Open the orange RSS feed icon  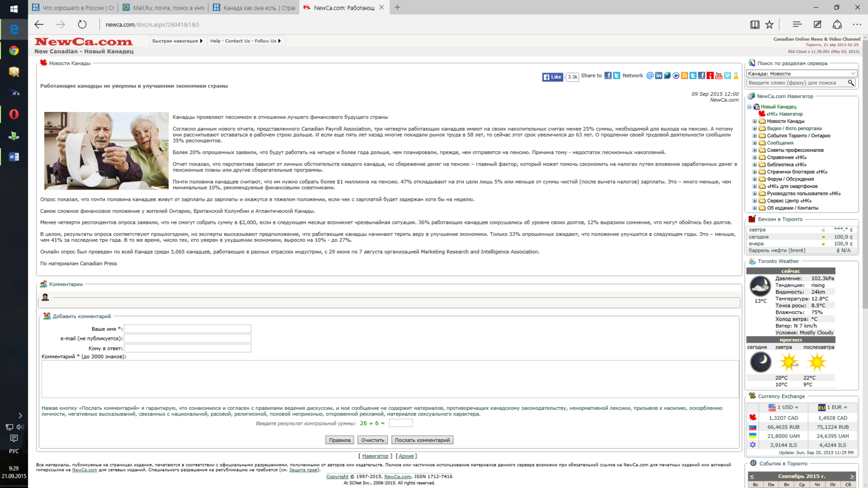pos(685,75)
